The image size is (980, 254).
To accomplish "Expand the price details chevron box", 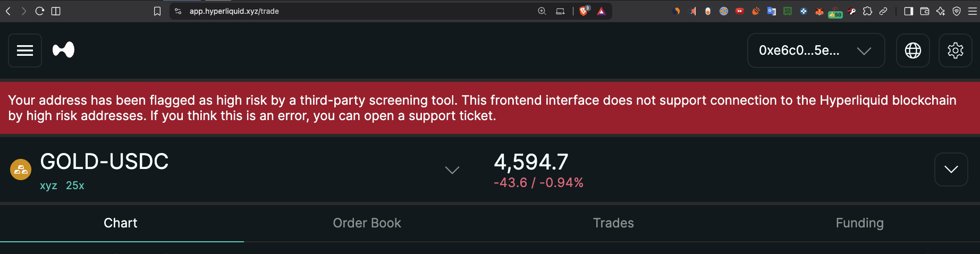I will (x=951, y=170).
